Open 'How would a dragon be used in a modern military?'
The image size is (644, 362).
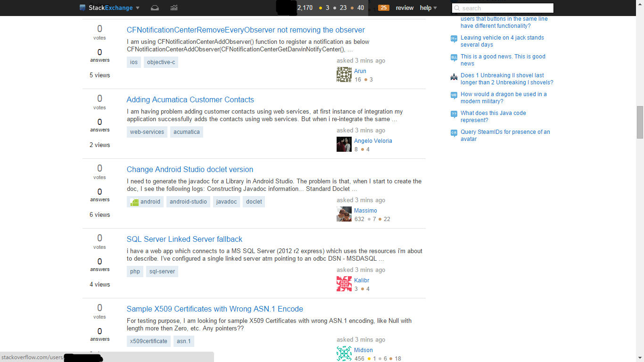tap(504, 98)
